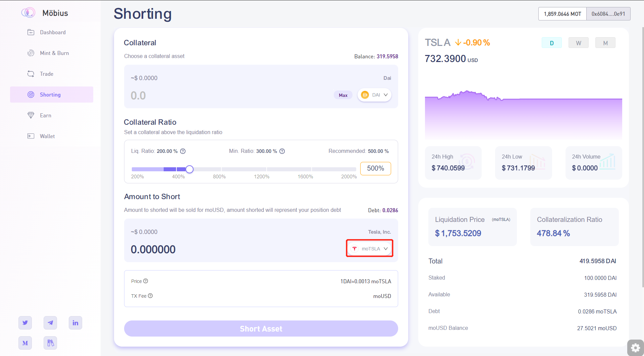The height and width of the screenshot is (356, 644).
Task: Open the Telegram social link
Action: pyautogui.click(x=50, y=323)
